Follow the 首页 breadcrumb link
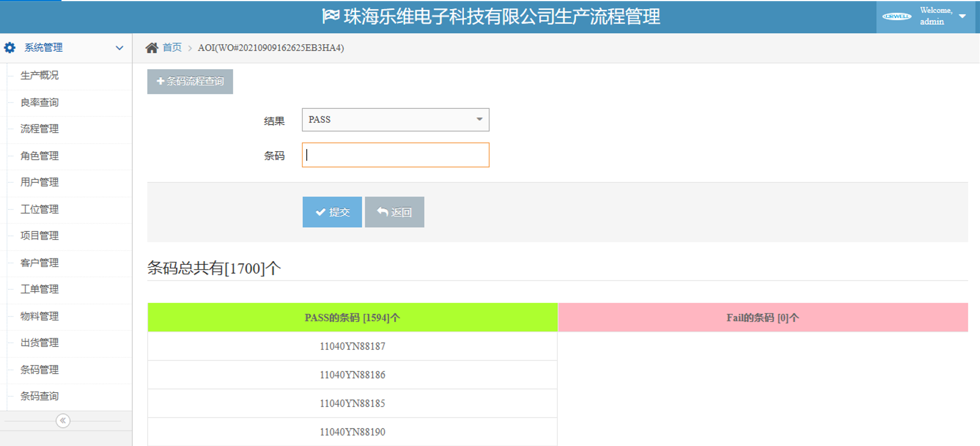The image size is (980, 446). point(172,48)
